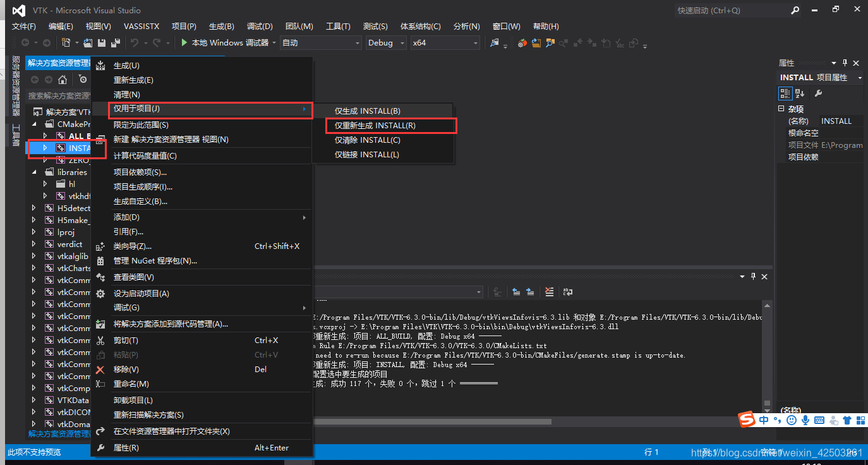The width and height of the screenshot is (868, 465).
Task: Click Output panel vertical scrollbar down arrow
Action: pos(767,412)
